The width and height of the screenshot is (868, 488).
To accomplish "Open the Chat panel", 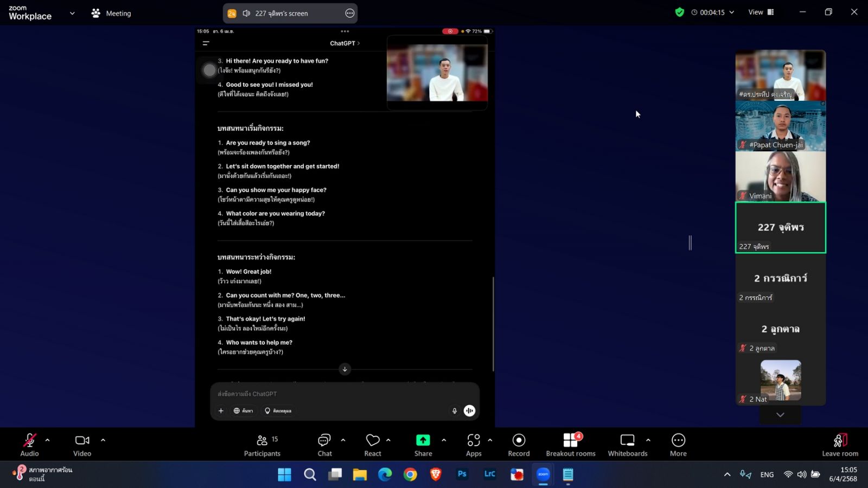I will [x=324, y=445].
